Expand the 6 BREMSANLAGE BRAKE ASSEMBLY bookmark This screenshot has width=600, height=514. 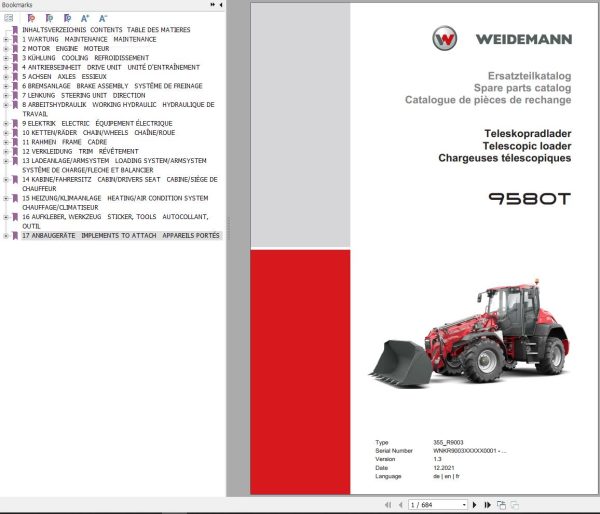(x=6, y=86)
